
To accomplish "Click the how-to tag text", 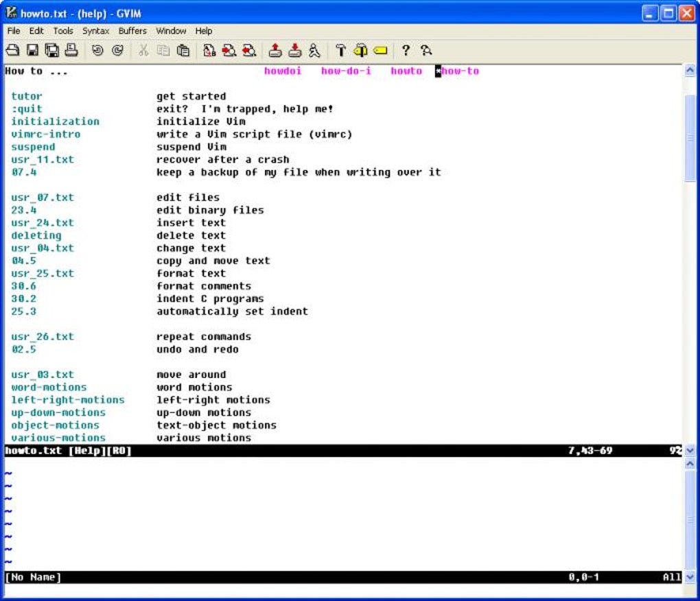I will click(460, 71).
